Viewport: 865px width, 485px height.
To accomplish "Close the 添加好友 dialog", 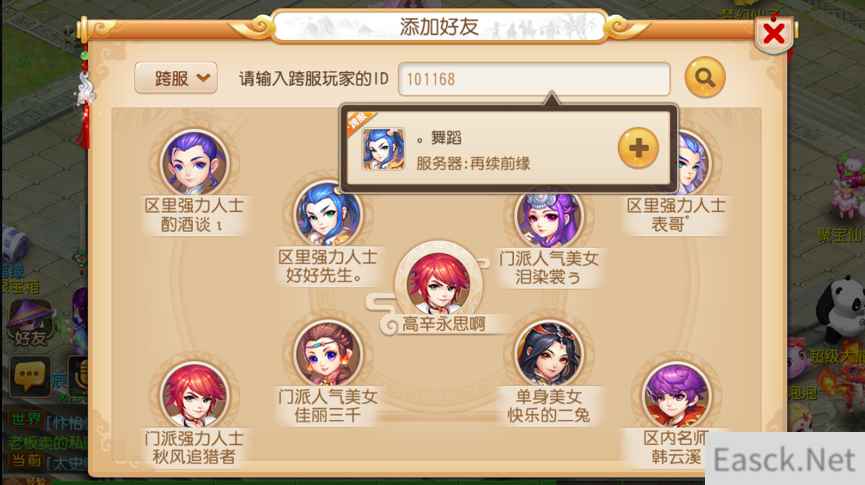I will coord(774,34).
